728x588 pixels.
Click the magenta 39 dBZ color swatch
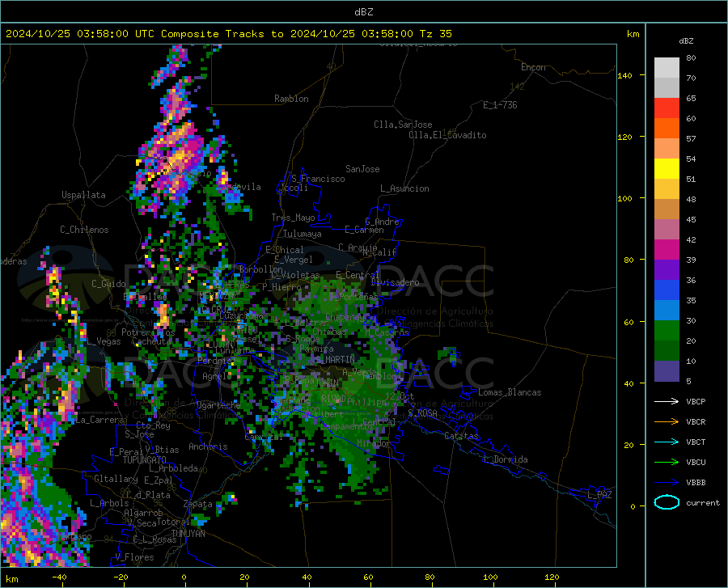tap(667, 250)
